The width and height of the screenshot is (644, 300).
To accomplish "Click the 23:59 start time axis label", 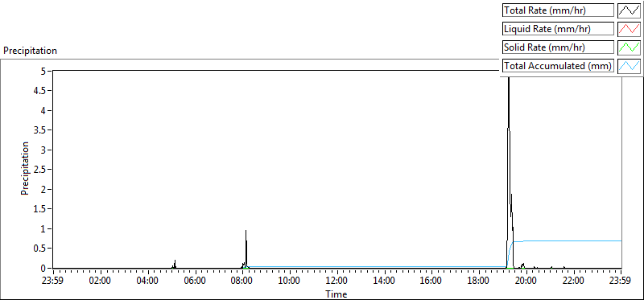I will point(53,282).
